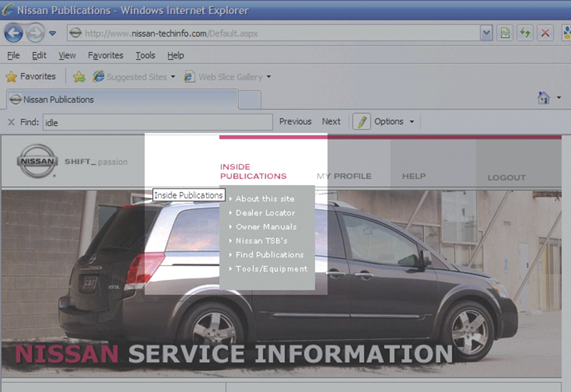Open Web Slice Gallery item
The width and height of the screenshot is (571, 392).
[223, 76]
